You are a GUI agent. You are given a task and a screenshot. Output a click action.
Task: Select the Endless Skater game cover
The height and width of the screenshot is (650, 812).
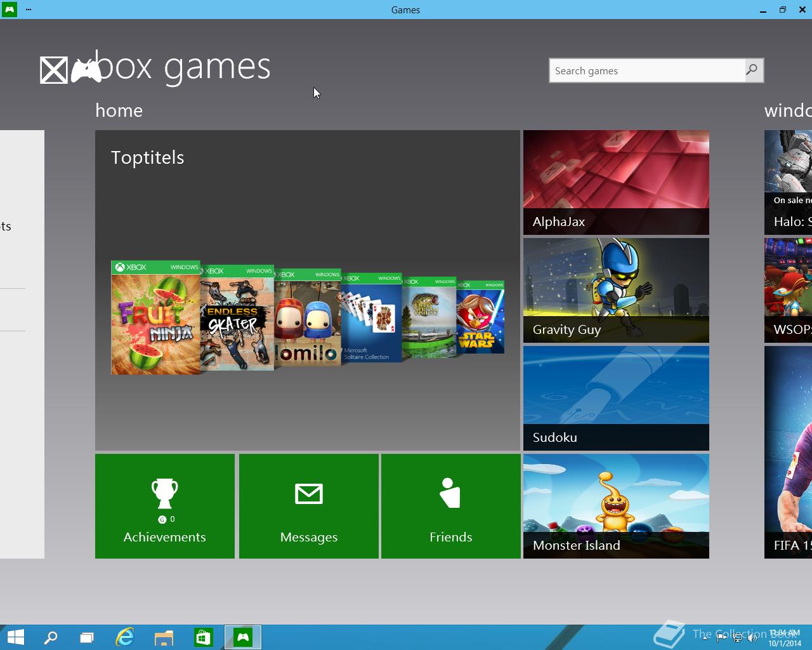[237, 317]
